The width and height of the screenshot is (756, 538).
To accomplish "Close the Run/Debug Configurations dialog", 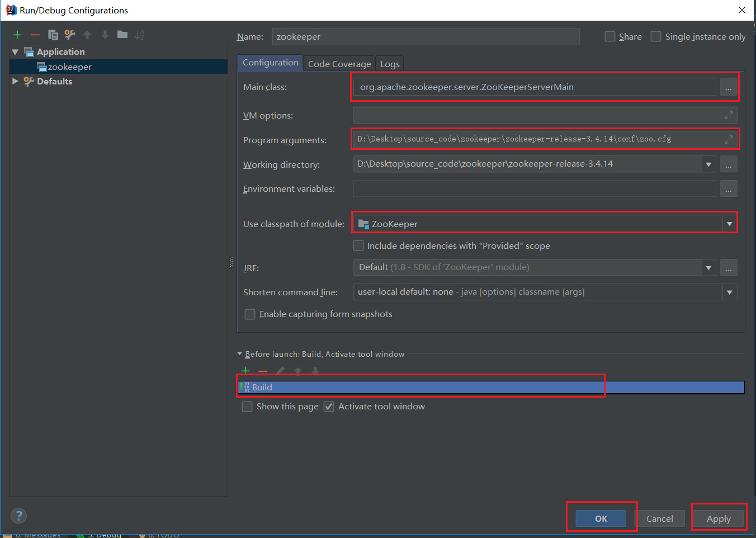I will 742,10.
